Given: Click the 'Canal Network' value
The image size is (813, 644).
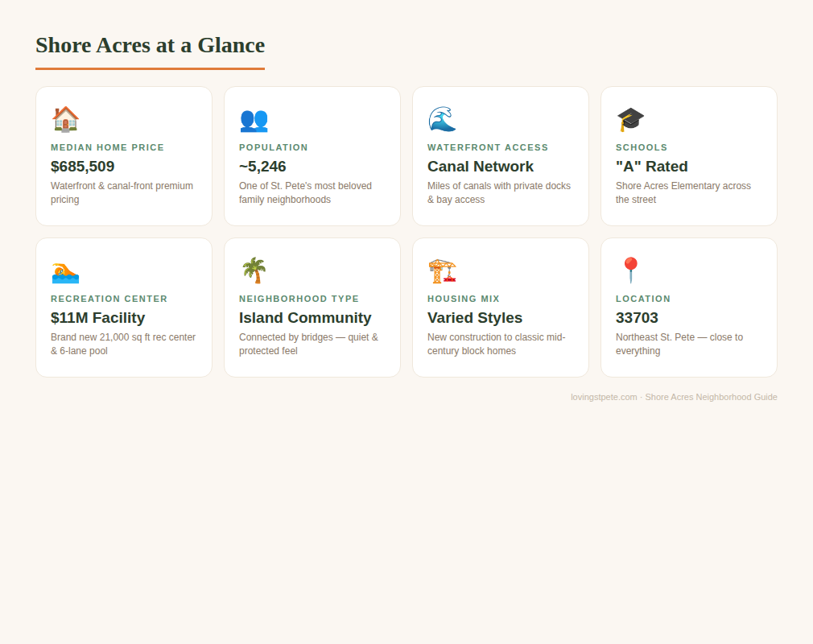Looking at the screenshot, I should (480, 167).
